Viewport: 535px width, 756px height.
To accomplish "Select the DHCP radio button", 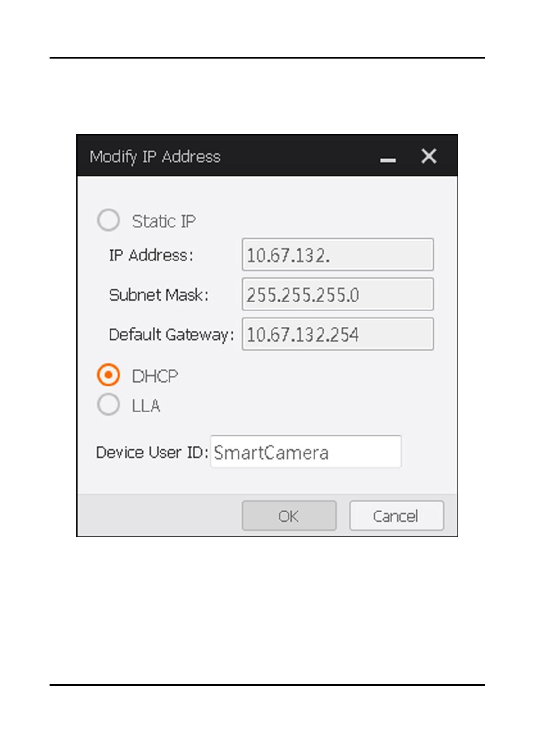I will point(108,375).
